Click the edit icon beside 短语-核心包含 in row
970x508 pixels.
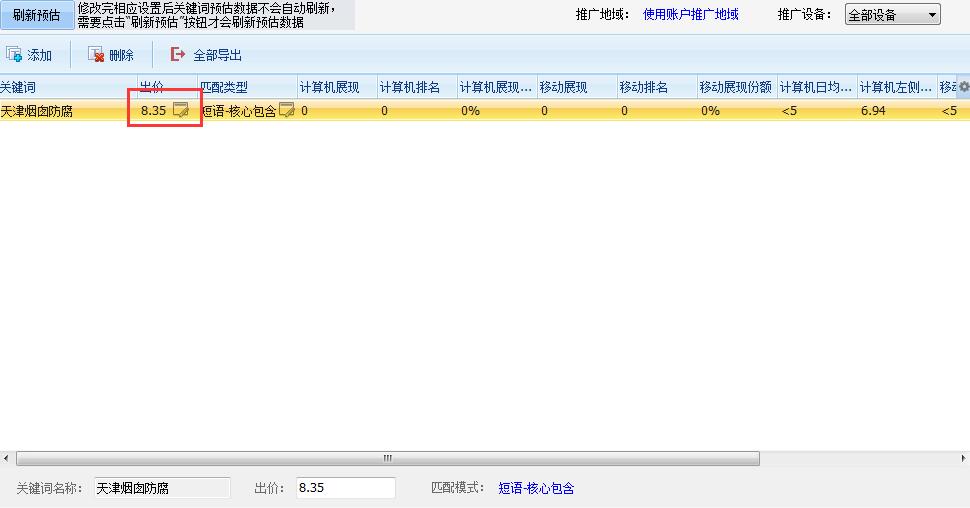(x=286, y=110)
